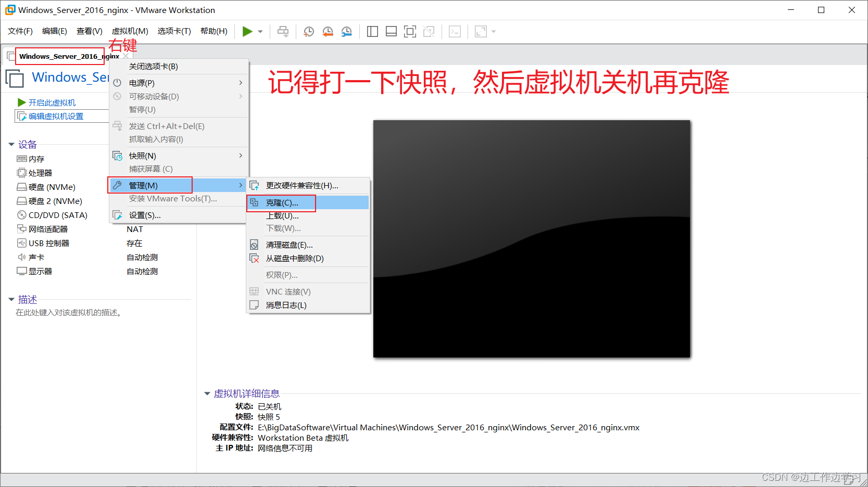Open the stretch display dropdown arrow
This screenshot has height=487, width=868.
point(494,32)
